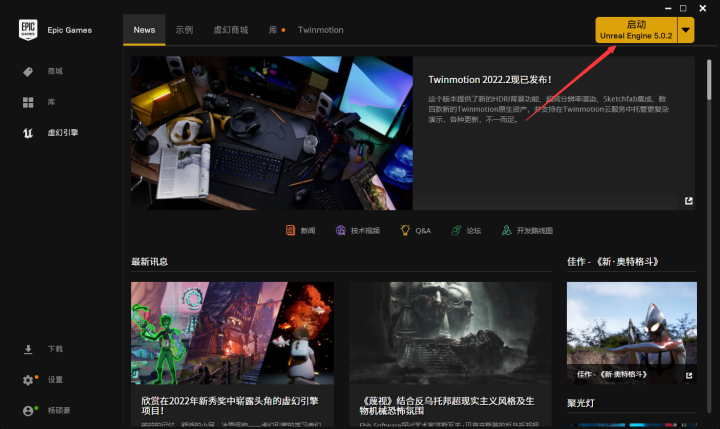Click the 《蔑视》结合反乌托邦 article title
Viewport: 720px width, 429px height.
[x=447, y=406]
